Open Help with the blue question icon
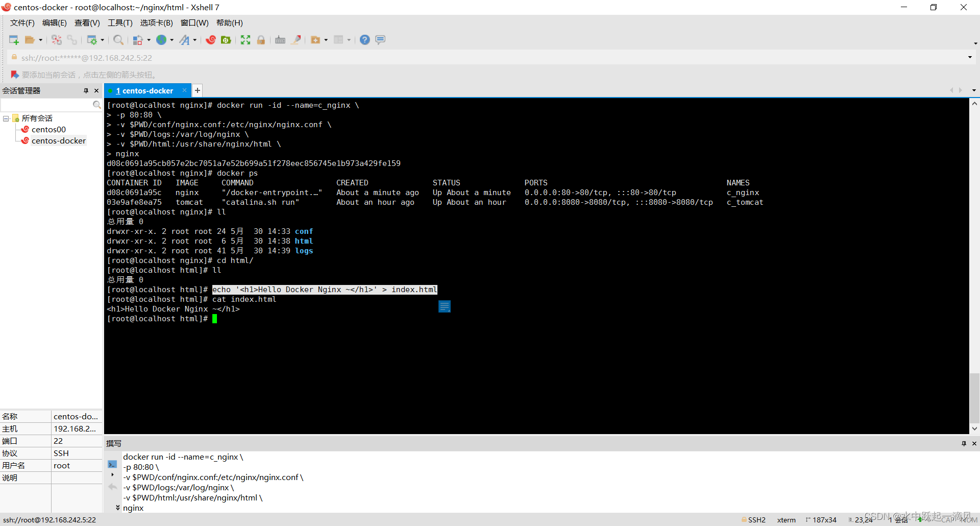The image size is (980, 526). click(365, 40)
